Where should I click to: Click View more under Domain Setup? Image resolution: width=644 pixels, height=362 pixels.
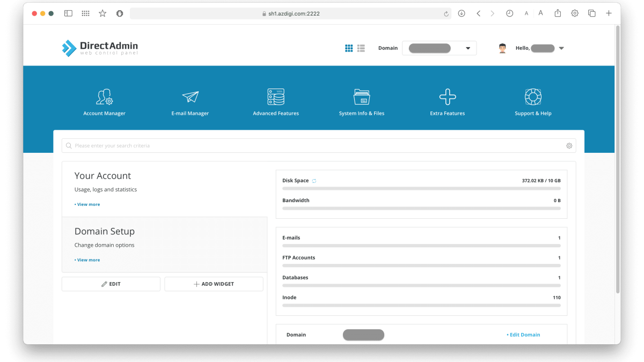point(88,260)
